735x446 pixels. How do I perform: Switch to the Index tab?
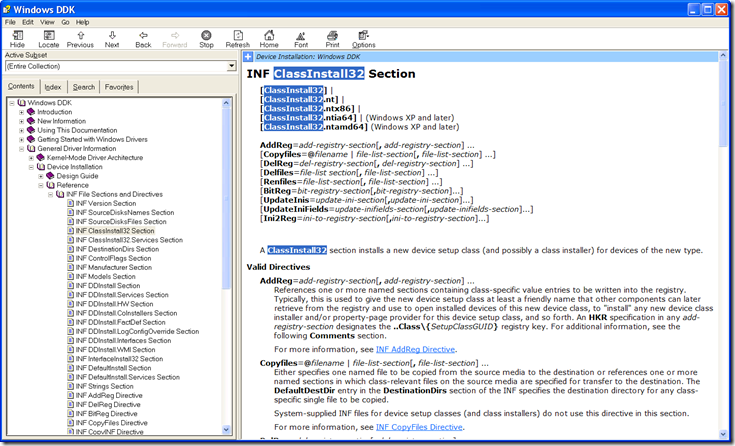tap(53, 87)
